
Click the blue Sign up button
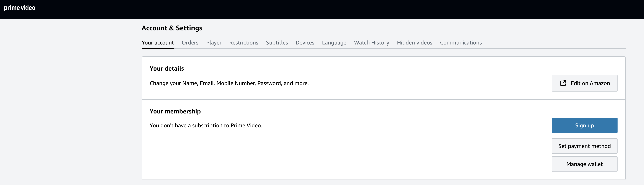(584, 125)
